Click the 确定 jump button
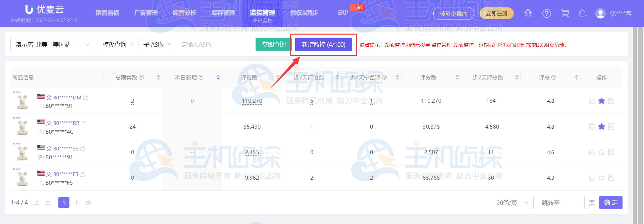Image resolution: width=644 pixels, height=224 pixels. [610, 203]
